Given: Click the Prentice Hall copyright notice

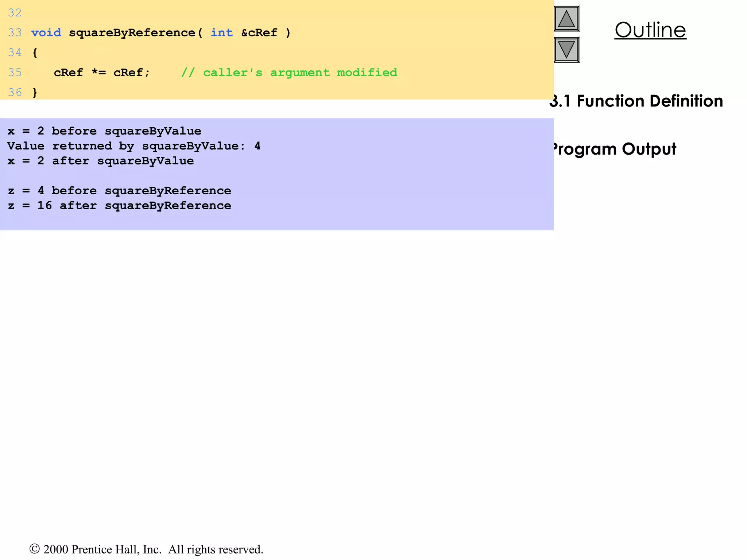Looking at the screenshot, I should [x=146, y=549].
